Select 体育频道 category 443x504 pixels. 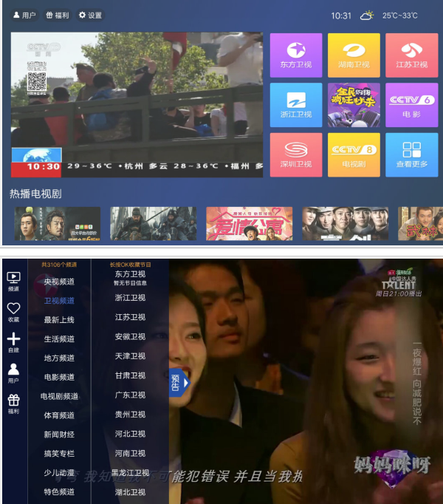pyautogui.click(x=59, y=415)
